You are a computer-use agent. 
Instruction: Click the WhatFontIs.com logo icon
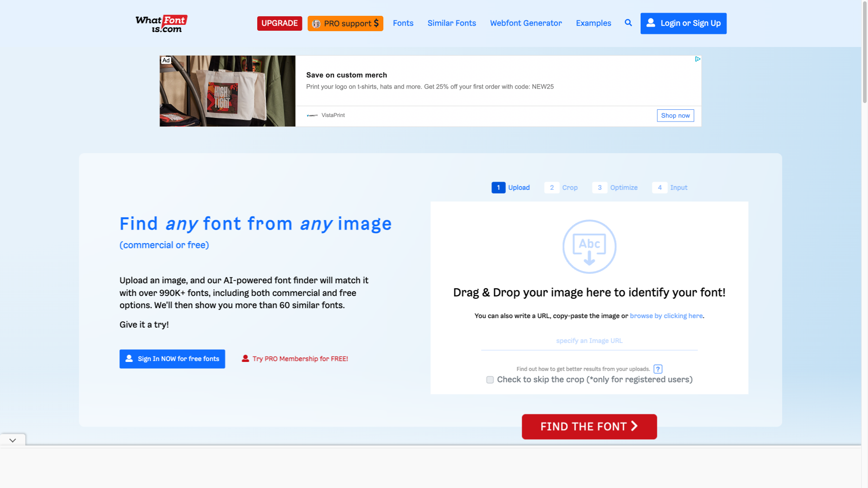point(161,23)
